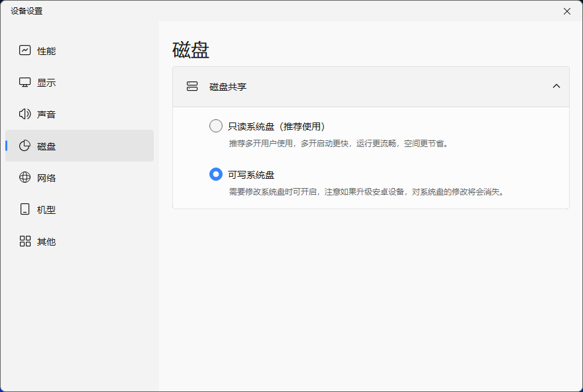
Task: Click the performance chart icon in sidebar
Action: tap(25, 50)
